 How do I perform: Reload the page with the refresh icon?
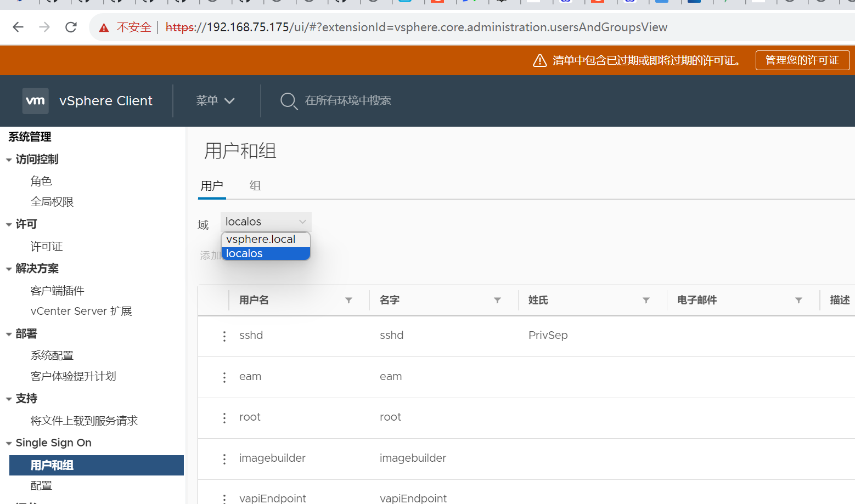click(71, 27)
